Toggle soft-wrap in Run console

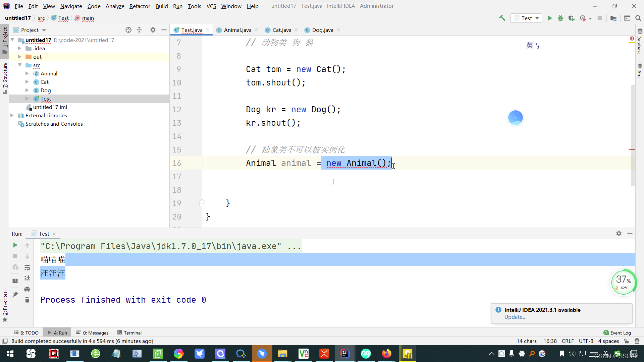pyautogui.click(x=27, y=267)
